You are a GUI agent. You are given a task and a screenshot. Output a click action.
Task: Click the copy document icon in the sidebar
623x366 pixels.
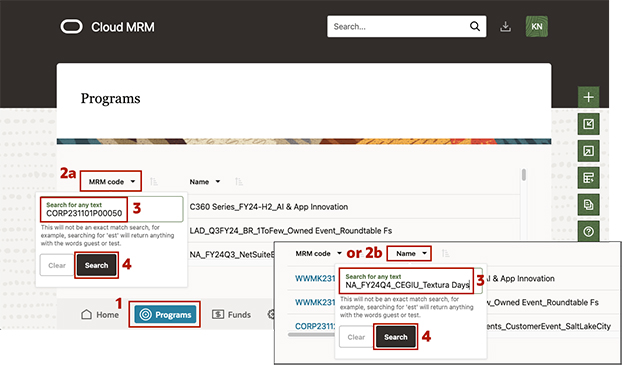[588, 205]
